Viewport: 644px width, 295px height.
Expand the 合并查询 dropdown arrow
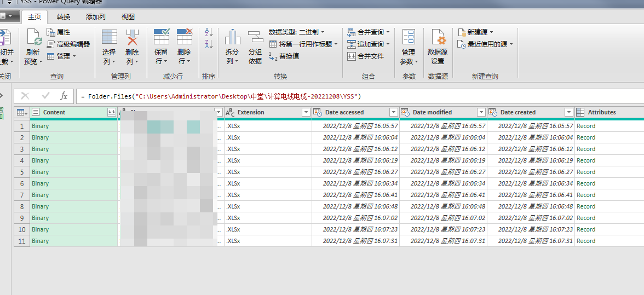coord(388,32)
